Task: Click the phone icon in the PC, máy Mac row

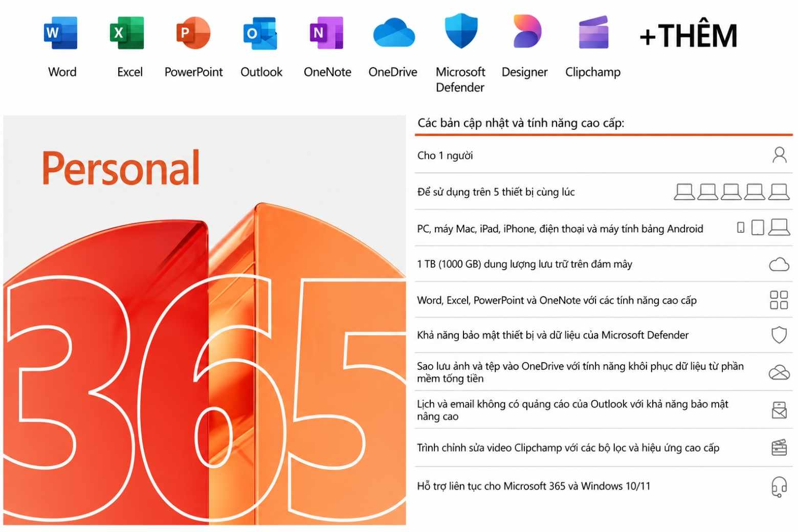Action: (x=740, y=228)
